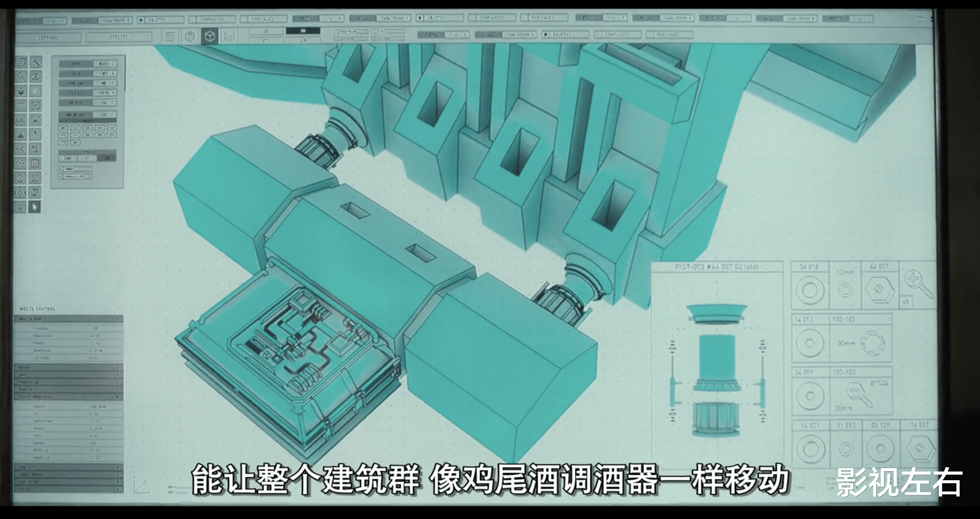Select the highlighted arrow pointer tool
This screenshot has height=519, width=980.
tap(35, 207)
